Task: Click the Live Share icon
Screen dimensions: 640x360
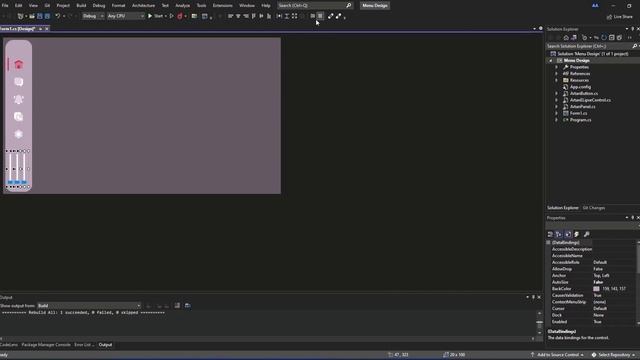Action: (x=609, y=17)
